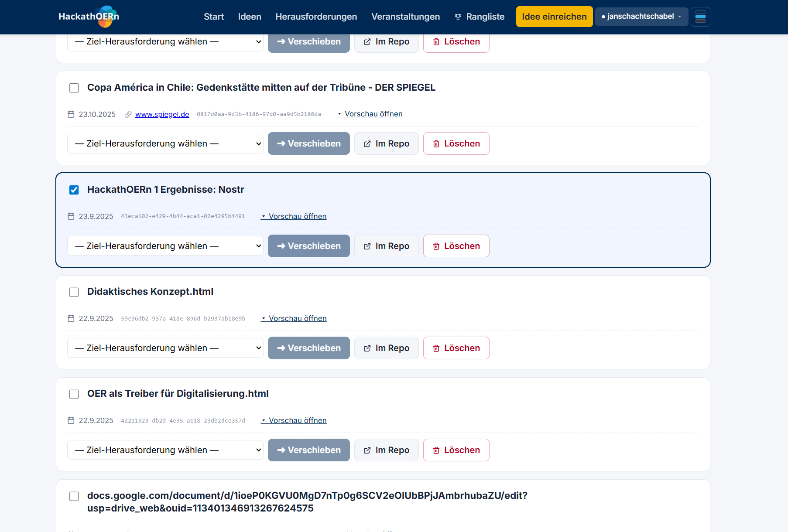Go to the Start nav item
788x532 pixels.
[x=214, y=17]
